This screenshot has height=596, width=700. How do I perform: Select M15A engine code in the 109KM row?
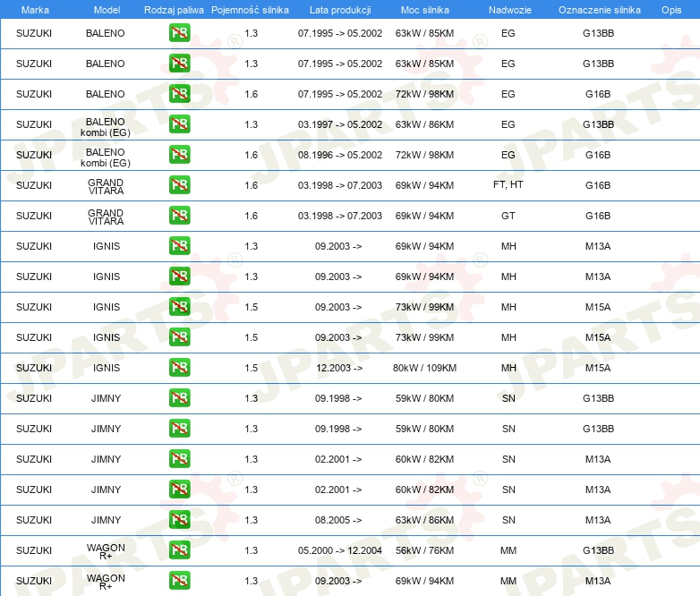pyautogui.click(x=598, y=368)
